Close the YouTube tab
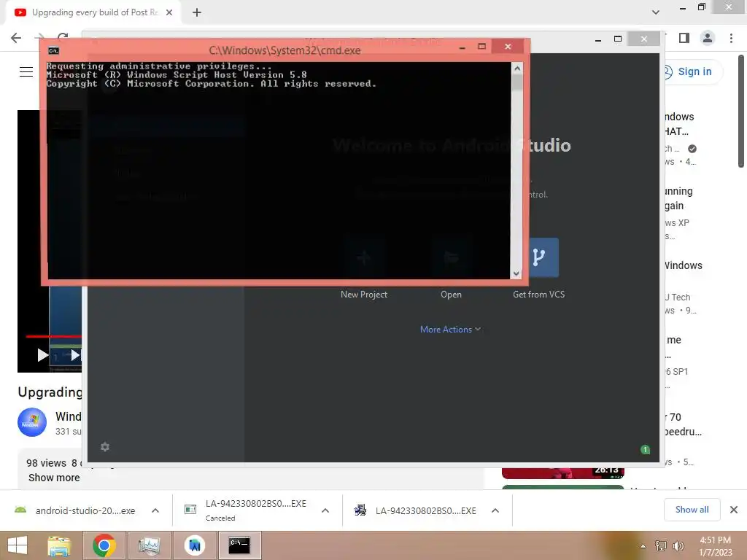Image resolution: width=747 pixels, height=560 pixels. pos(169,12)
